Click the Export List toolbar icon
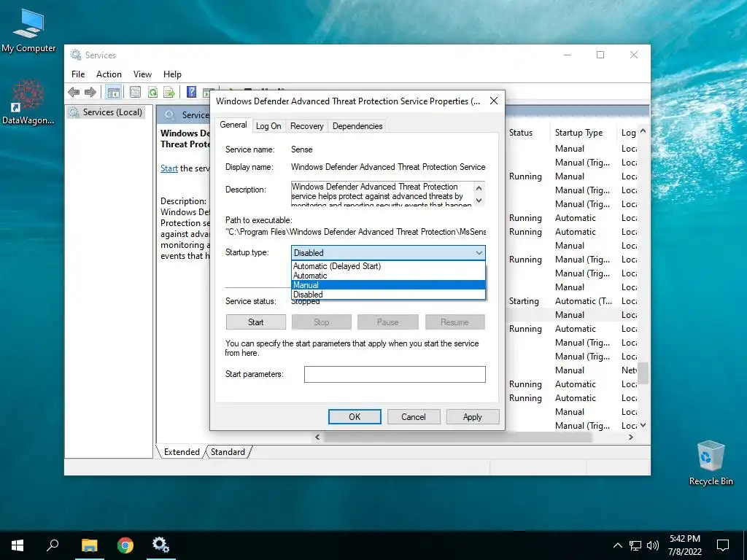The height and width of the screenshot is (560, 747). pos(169,92)
